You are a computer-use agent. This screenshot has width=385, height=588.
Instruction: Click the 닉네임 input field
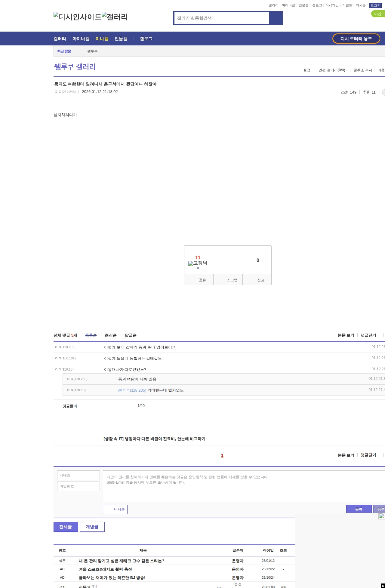pos(79,475)
